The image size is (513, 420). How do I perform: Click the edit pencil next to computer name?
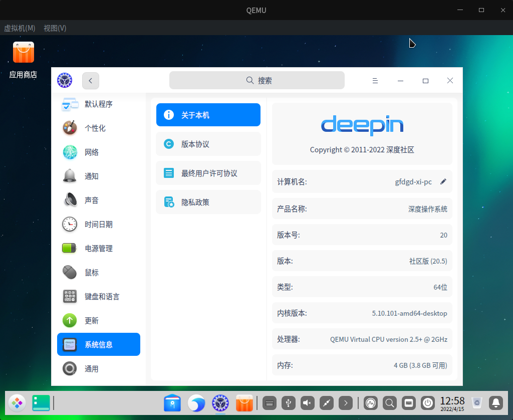pos(443,182)
